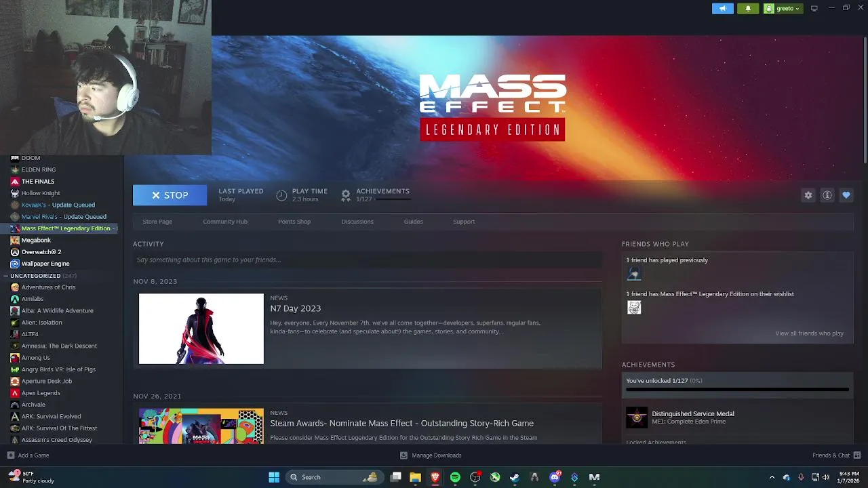Screen dimensions: 868x488
Task: Toggle the favorite heart icon
Action: click(846, 195)
